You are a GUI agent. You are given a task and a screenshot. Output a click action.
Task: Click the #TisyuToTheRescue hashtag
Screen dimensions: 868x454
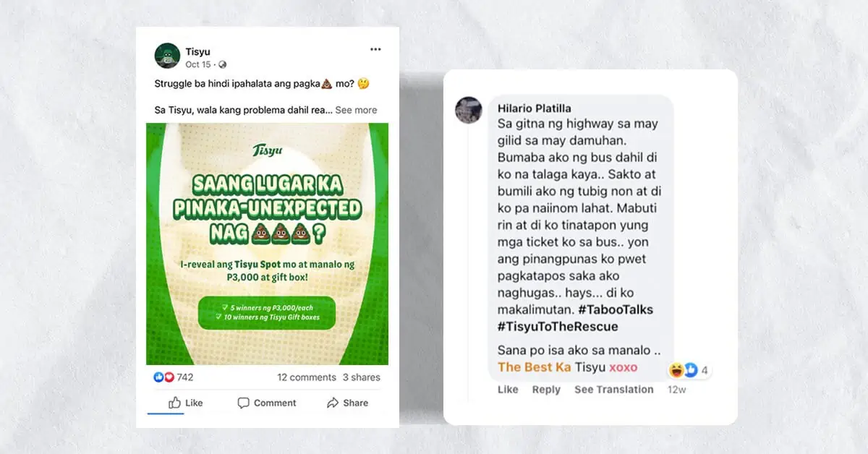[x=558, y=326]
